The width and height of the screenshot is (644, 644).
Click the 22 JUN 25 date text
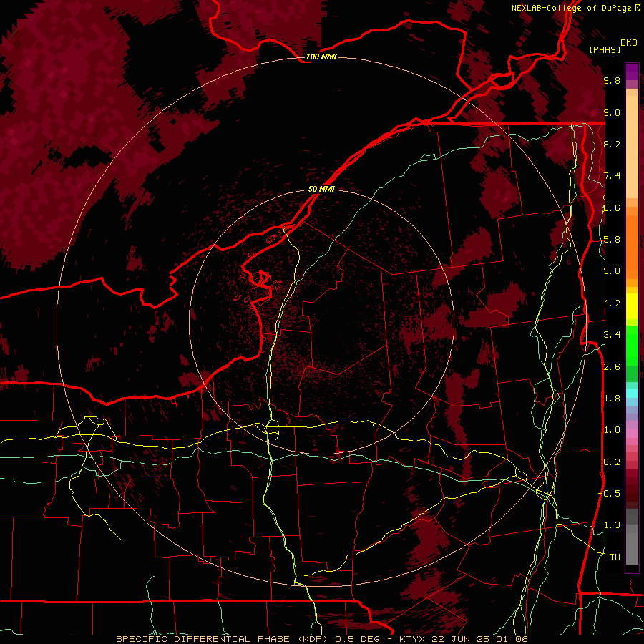[x=461, y=639]
